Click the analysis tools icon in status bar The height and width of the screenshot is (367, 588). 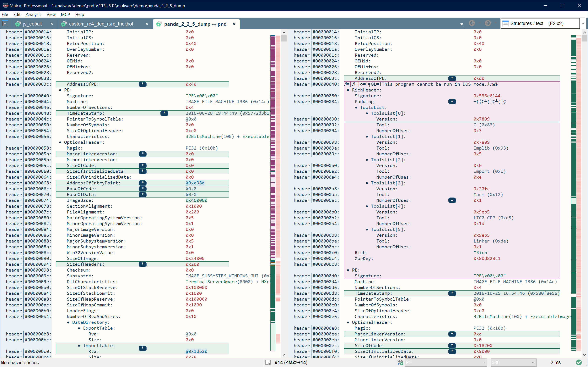point(400,362)
